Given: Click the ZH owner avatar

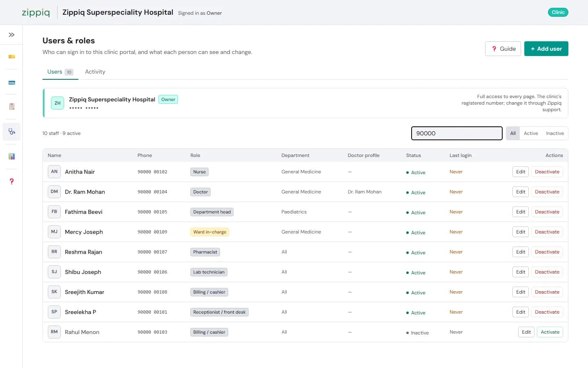Looking at the screenshot, I should pos(58,103).
